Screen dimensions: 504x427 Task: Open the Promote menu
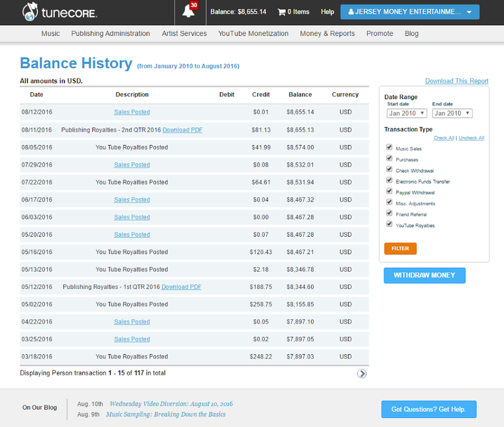point(380,33)
